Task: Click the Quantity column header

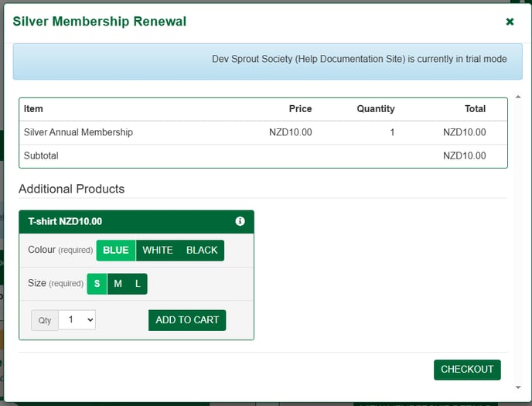Action: 376,109
